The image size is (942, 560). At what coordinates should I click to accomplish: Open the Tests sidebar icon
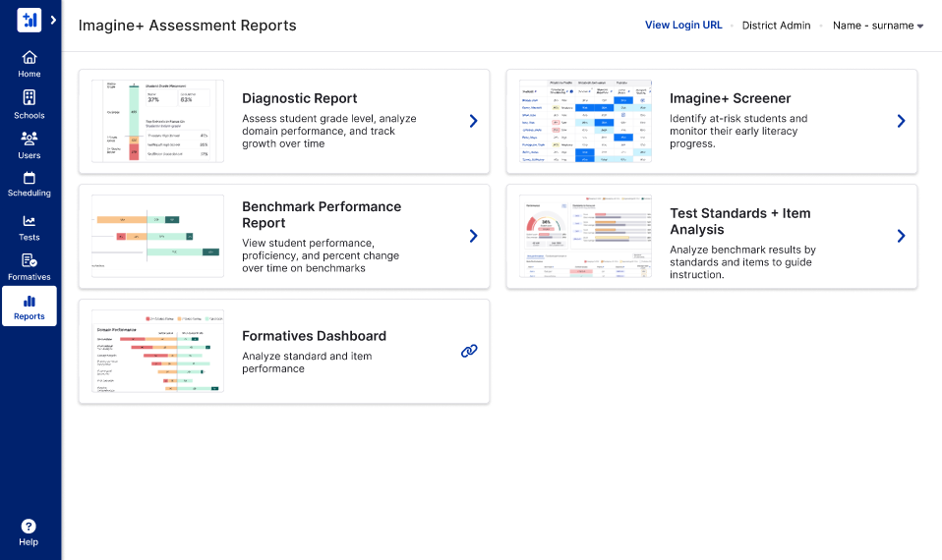click(x=29, y=221)
